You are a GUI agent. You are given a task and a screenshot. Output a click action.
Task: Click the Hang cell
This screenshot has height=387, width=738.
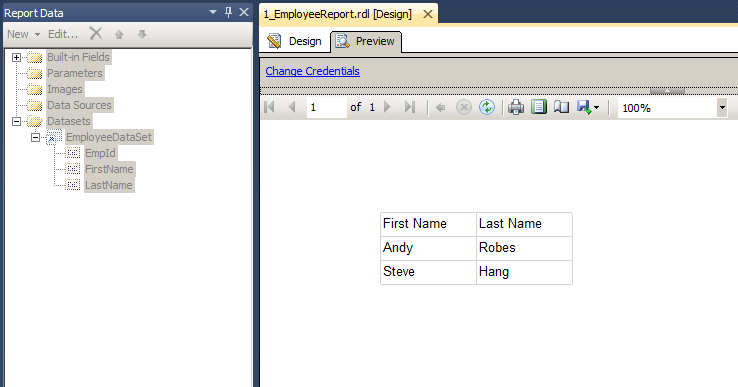pyautogui.click(x=524, y=272)
